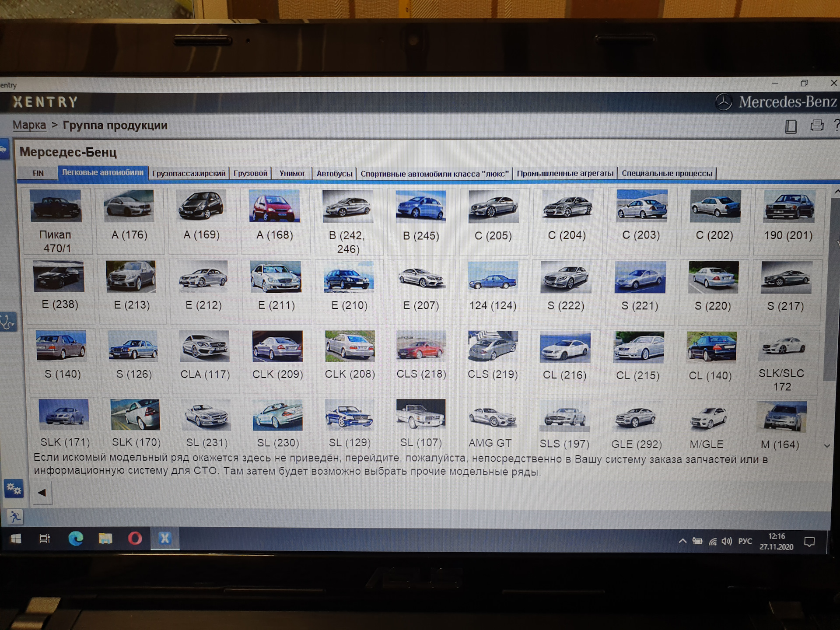Viewport: 840px width, 630px height.
Task: Choose the SL (107) classic model
Action: pos(421,414)
